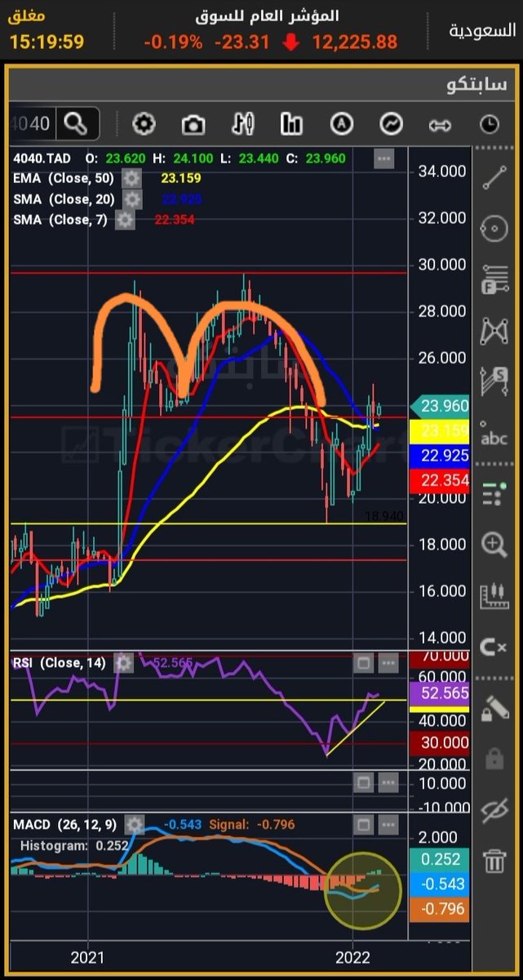Image resolution: width=523 pixels, height=980 pixels.
Task: Tap the symbol search magnifier button
Action: (x=76, y=124)
